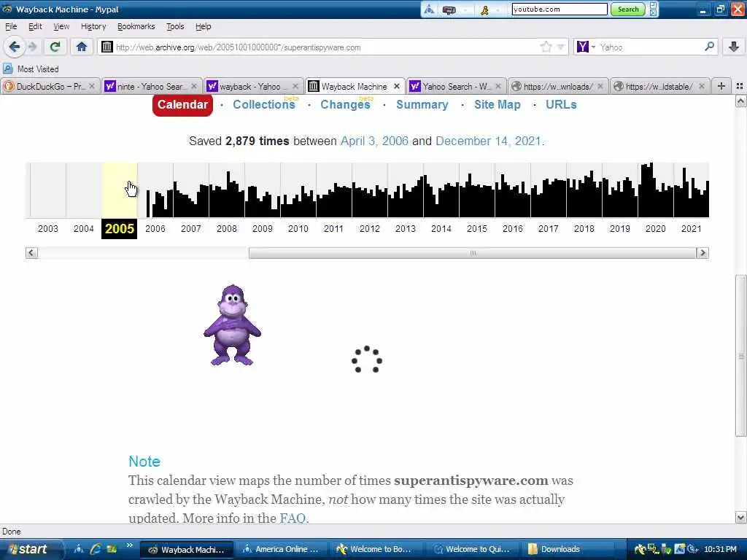Open the printer toolbar dropdown arrow
This screenshot has height=560, width=747.
point(466,9)
